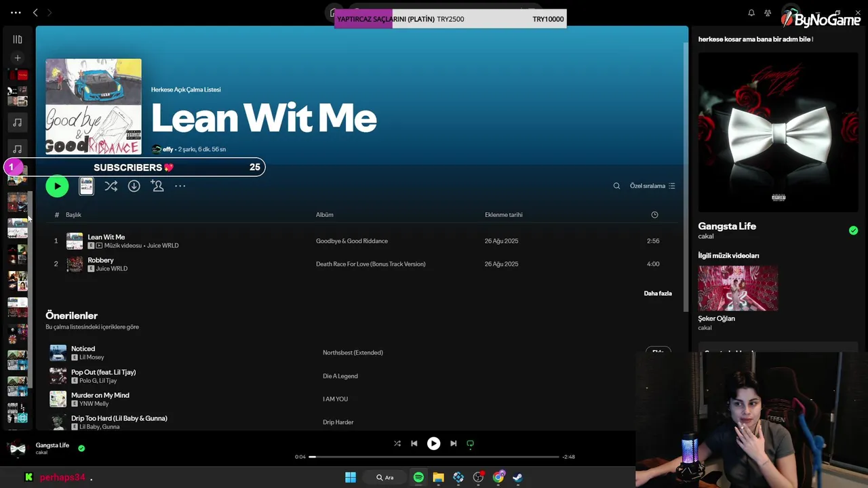868x488 pixels.
Task: Go forward with the right arrow
Action: click(49, 12)
